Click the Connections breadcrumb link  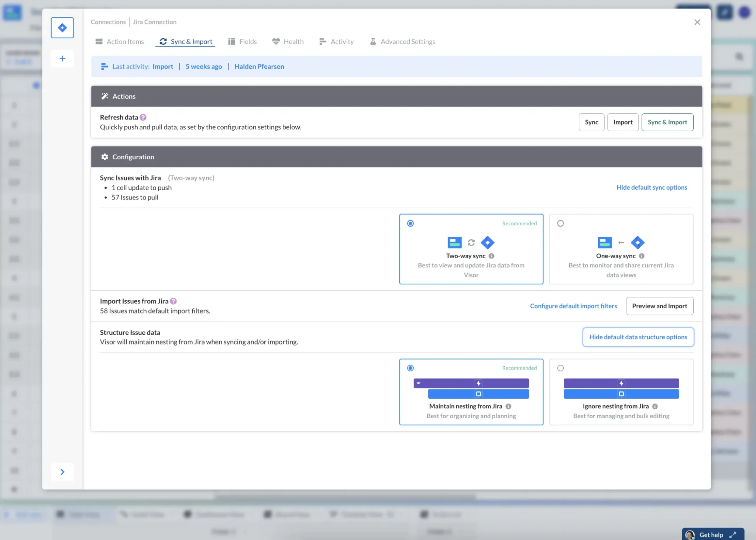[108, 22]
